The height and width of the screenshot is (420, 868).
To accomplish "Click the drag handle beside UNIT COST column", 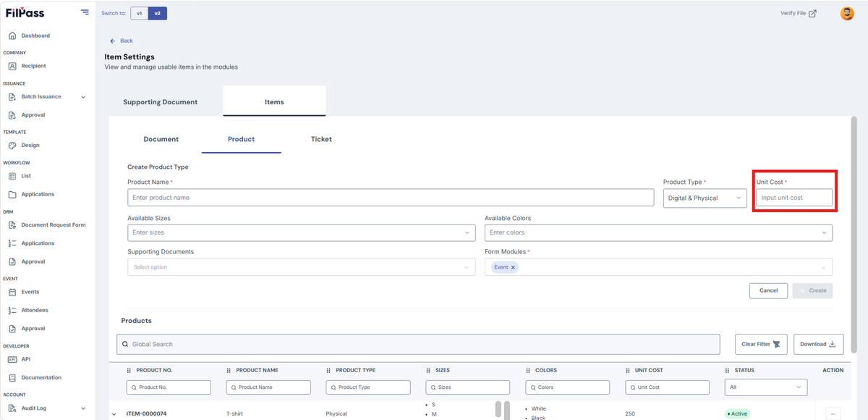I will (x=629, y=370).
